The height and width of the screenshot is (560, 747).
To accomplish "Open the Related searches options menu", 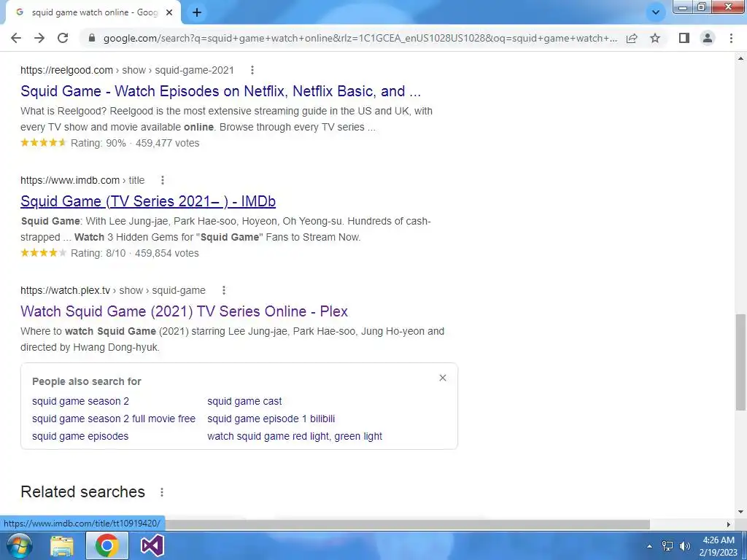I will tap(162, 492).
